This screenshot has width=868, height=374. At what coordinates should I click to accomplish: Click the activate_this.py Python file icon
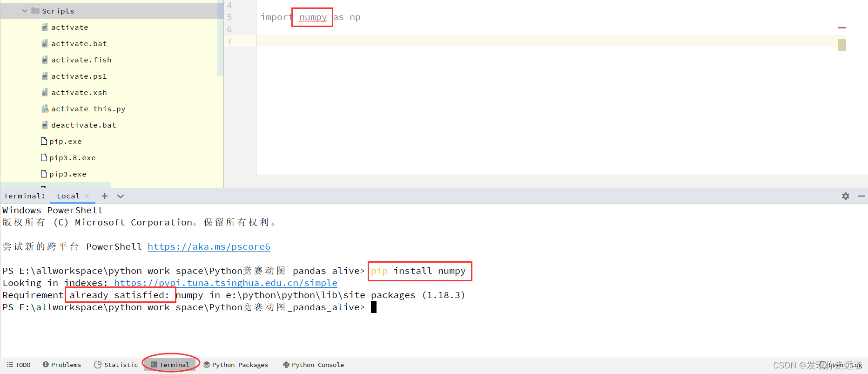[45, 109]
